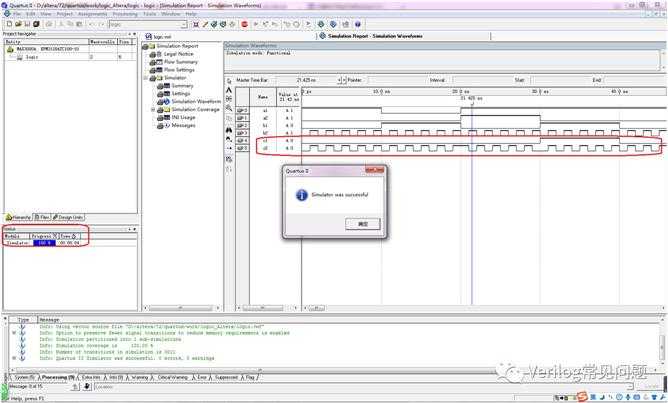Select Legal Notice in report tree
Image resolution: width=668 pixels, height=403 pixels.
(179, 54)
